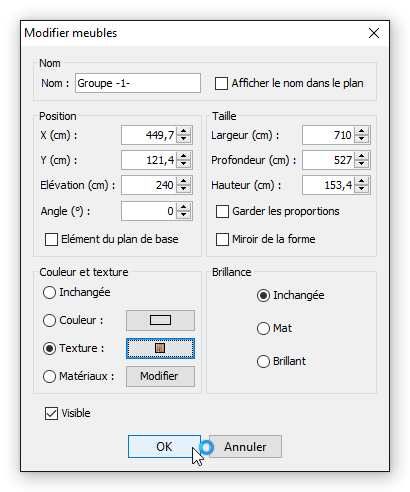
Task: Check Elément du plan de base
Action: [51, 239]
